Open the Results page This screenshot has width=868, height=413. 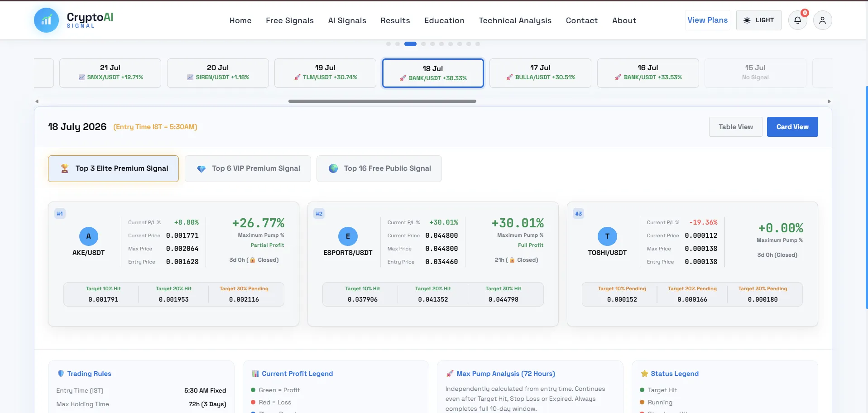(395, 20)
